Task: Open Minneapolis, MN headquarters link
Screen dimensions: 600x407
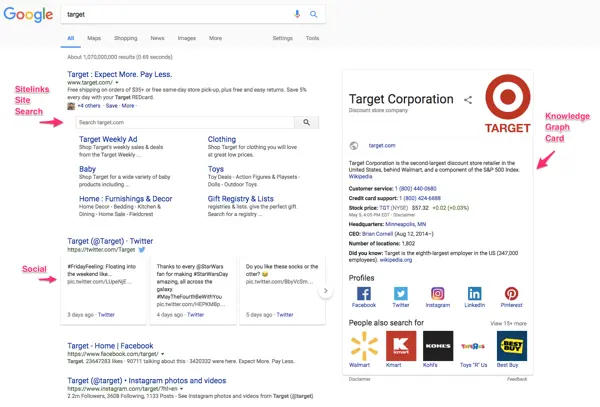Action: (406, 224)
